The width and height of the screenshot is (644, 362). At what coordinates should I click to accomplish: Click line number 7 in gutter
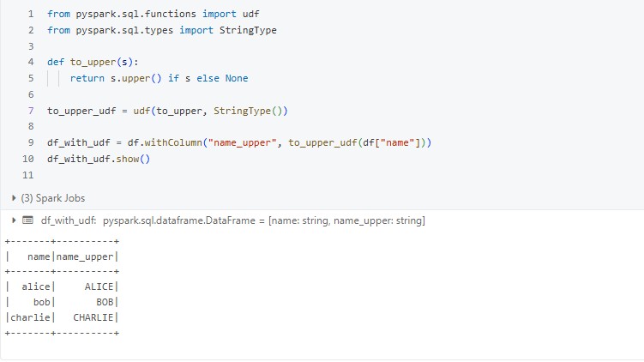coord(31,111)
